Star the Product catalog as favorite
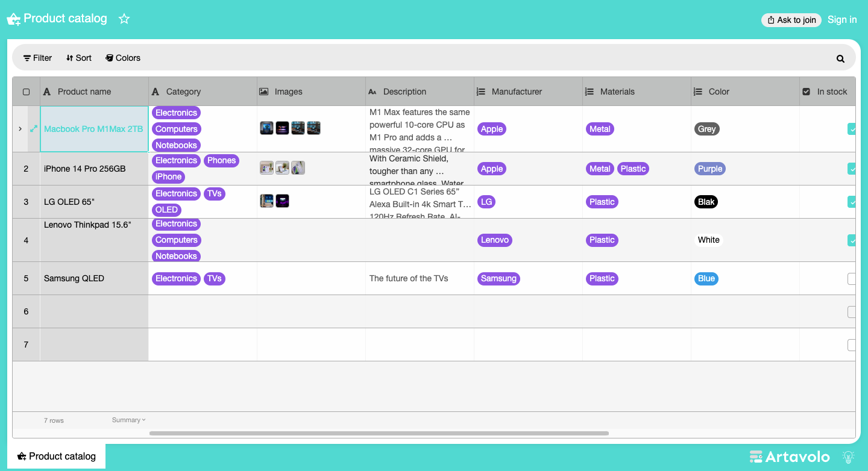The width and height of the screenshot is (868, 471). (124, 19)
